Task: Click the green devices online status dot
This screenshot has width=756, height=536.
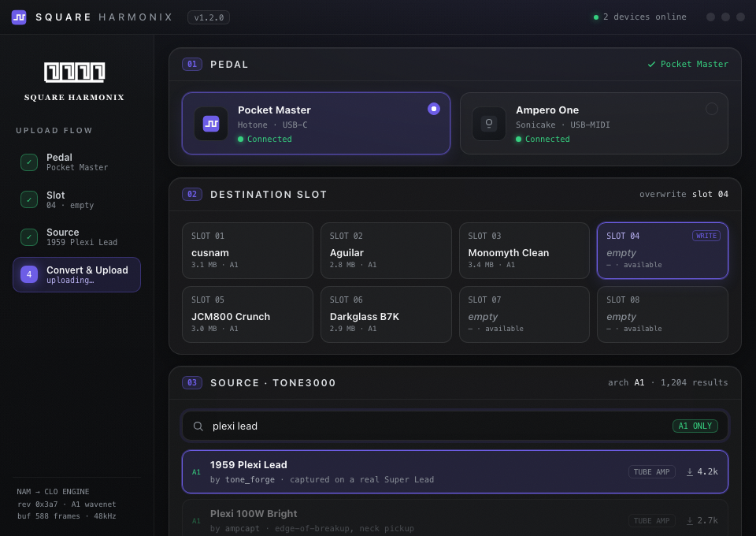Action: click(596, 17)
